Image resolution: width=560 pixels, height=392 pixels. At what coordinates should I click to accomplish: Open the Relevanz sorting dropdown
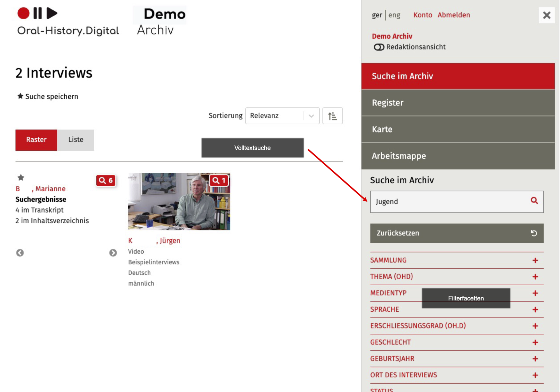point(282,116)
